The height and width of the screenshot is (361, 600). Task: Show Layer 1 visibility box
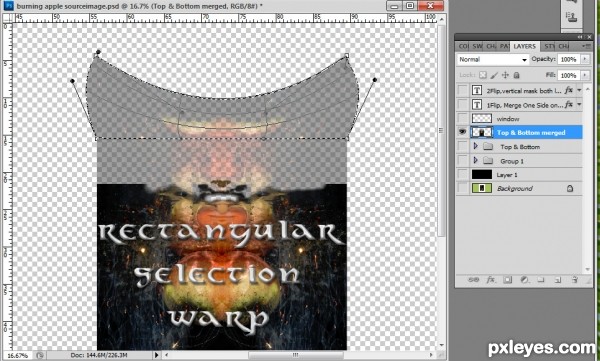pos(462,175)
